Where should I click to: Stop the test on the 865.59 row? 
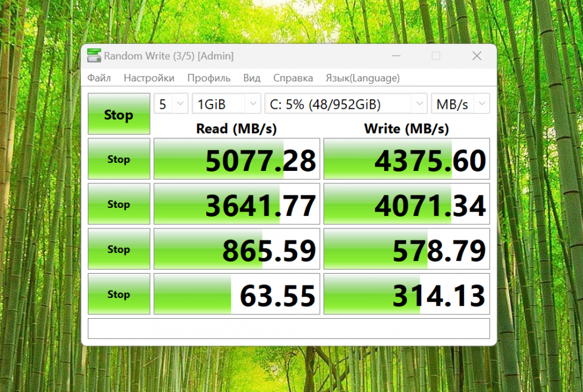point(119,249)
